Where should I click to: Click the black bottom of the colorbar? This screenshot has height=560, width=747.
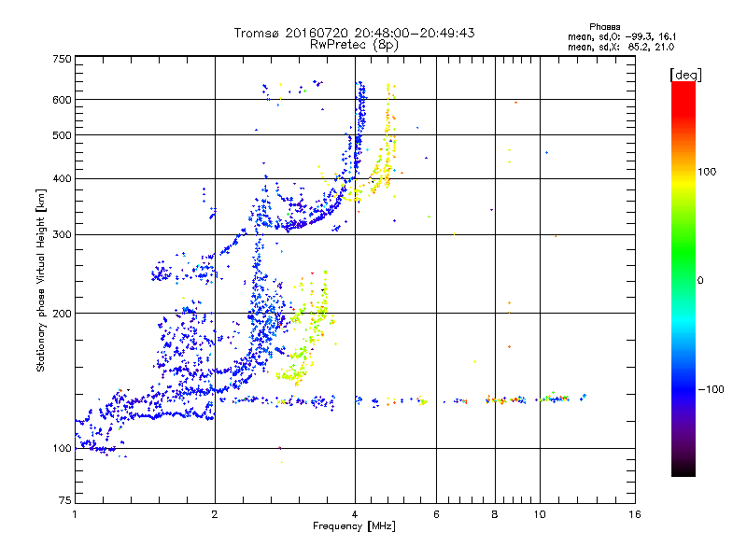684,473
